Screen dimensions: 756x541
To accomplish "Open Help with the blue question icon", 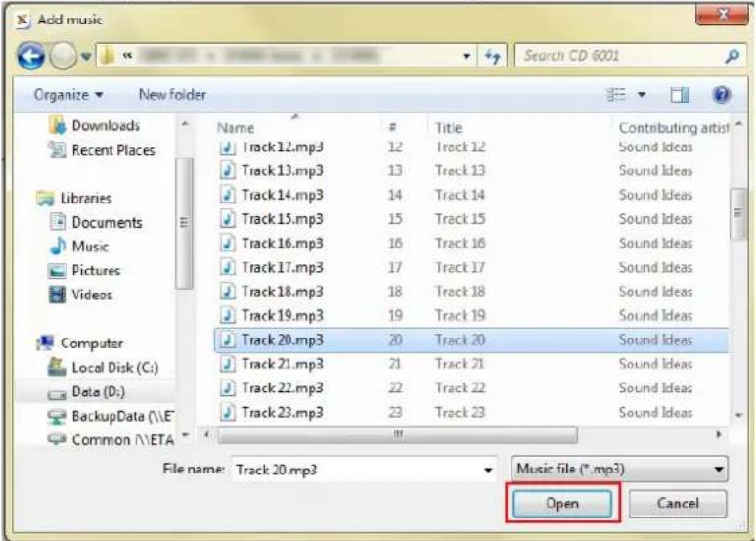I will tap(721, 95).
